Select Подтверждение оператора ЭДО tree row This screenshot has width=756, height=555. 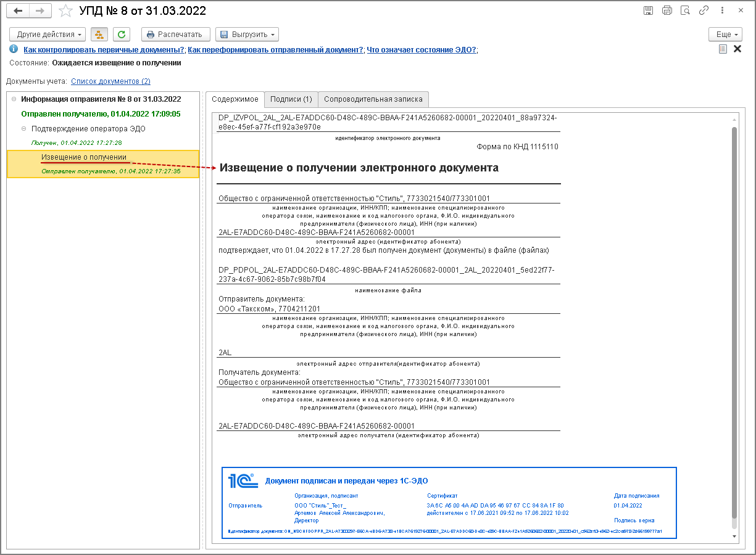click(x=88, y=129)
